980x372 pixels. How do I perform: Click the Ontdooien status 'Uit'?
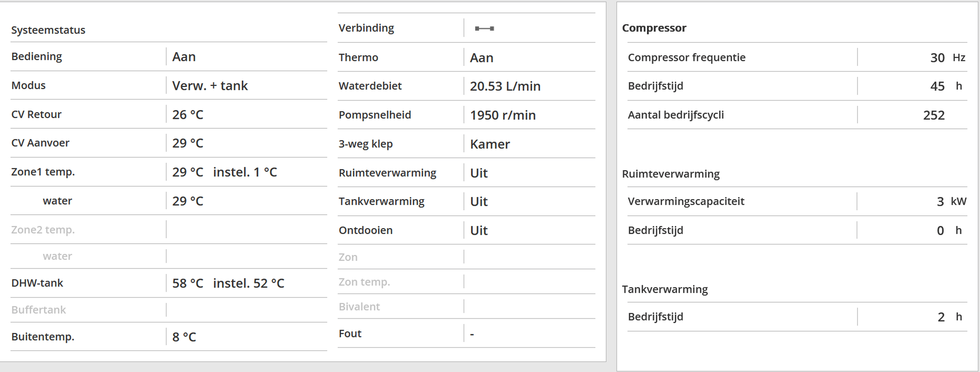tap(479, 231)
